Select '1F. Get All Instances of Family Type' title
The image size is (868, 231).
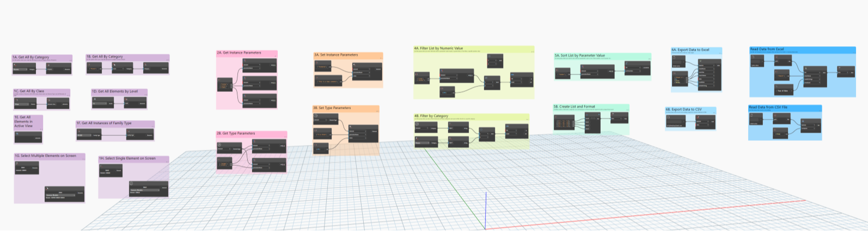pos(104,123)
